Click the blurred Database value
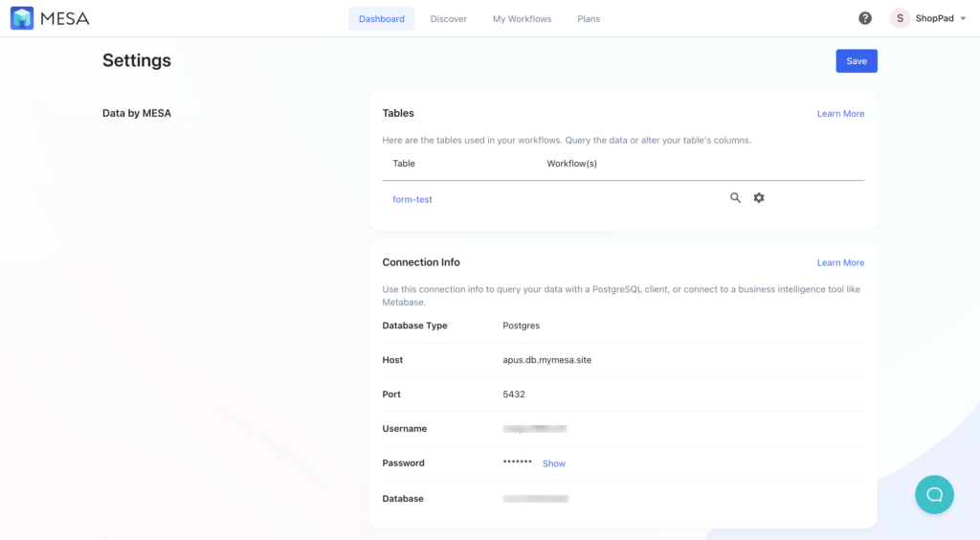Image resolution: width=980 pixels, height=540 pixels. click(x=536, y=499)
